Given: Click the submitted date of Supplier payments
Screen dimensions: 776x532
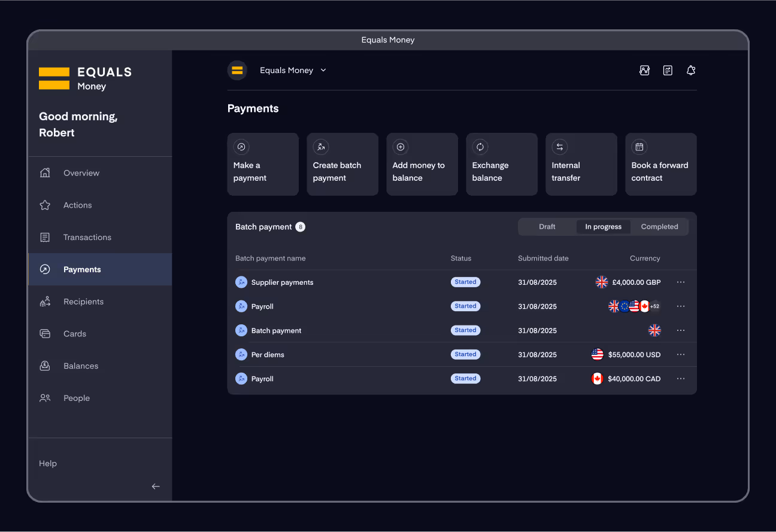Looking at the screenshot, I should (x=537, y=282).
